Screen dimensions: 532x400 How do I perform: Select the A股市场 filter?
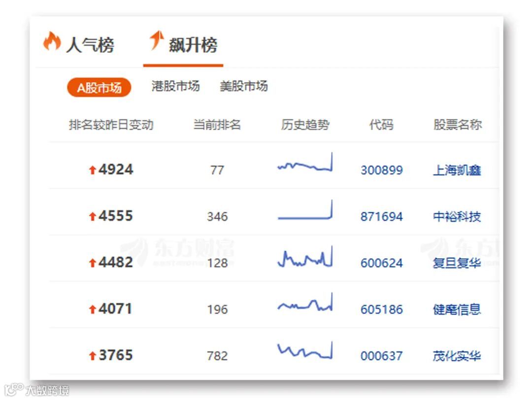point(99,88)
